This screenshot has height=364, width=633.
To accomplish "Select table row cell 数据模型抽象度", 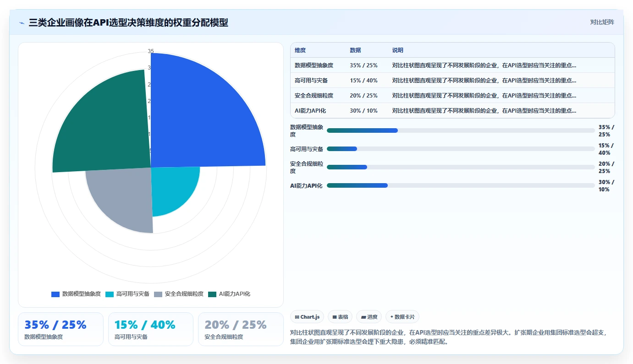I will 314,65.
